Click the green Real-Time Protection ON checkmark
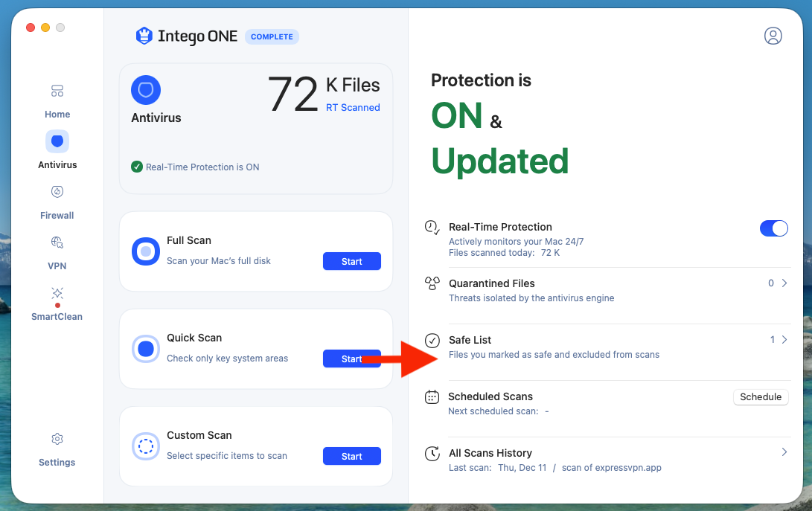 [137, 167]
